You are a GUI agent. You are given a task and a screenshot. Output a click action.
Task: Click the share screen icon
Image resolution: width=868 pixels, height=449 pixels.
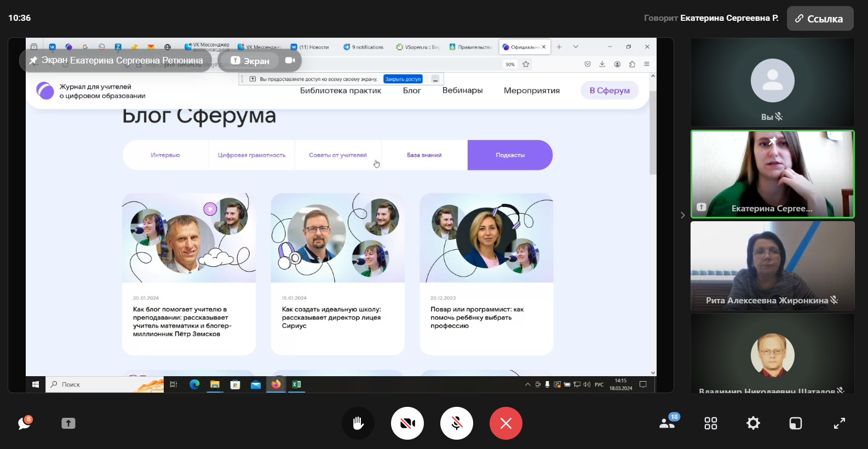68,423
